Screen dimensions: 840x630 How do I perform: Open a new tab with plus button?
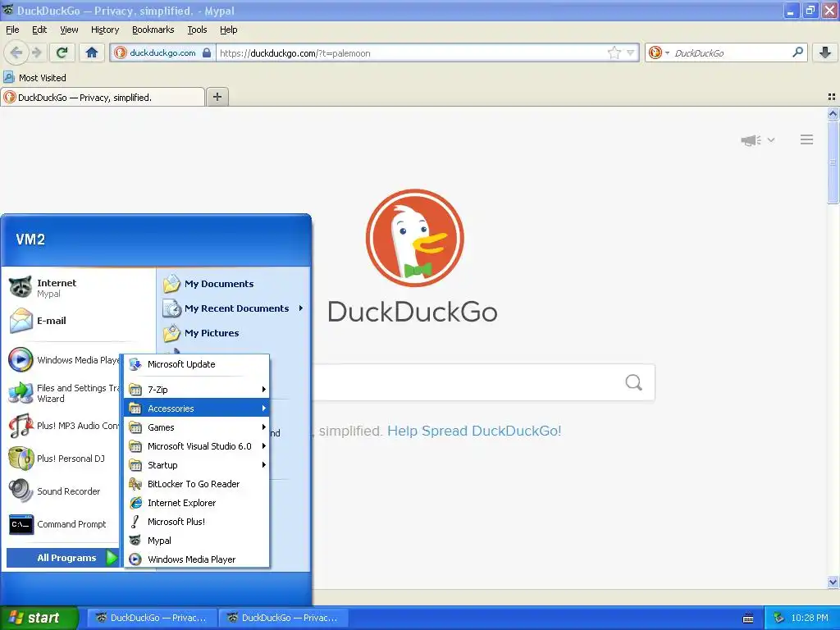217,97
